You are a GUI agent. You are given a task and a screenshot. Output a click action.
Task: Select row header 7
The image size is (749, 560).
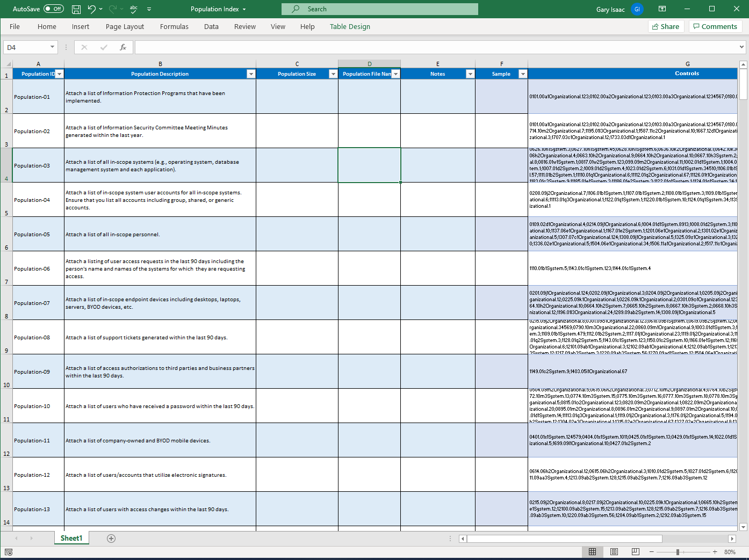click(x=6, y=268)
